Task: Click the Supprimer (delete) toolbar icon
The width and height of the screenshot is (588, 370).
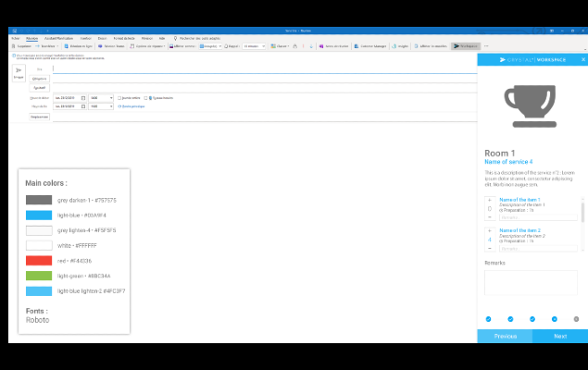Action: [14, 46]
